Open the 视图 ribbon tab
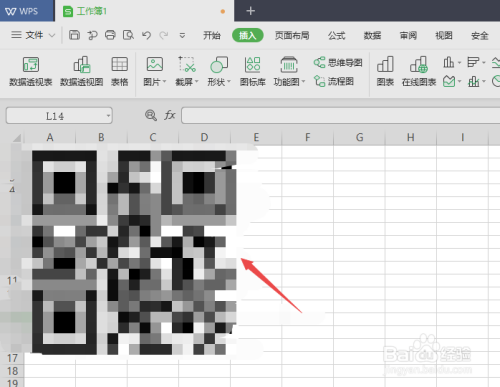 click(x=444, y=35)
